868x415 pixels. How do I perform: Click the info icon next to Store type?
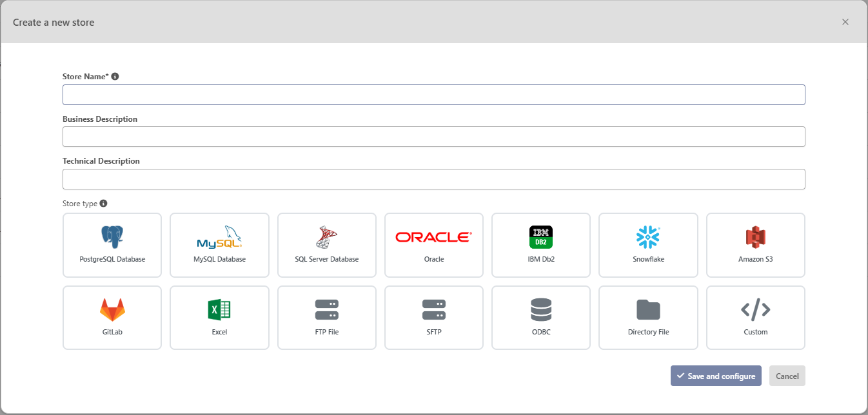(x=103, y=203)
